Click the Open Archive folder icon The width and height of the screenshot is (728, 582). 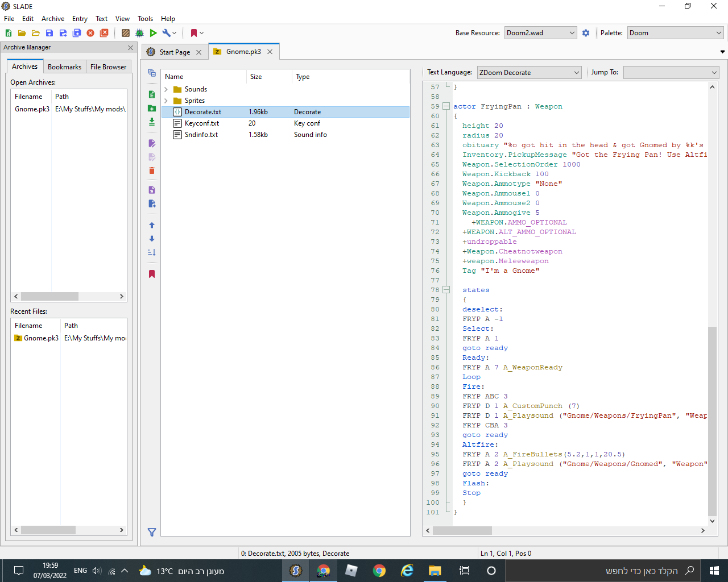click(x=22, y=33)
